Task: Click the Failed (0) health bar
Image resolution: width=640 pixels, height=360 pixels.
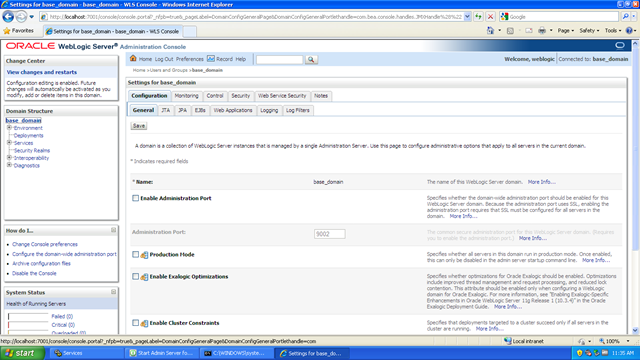Action: [x=28, y=317]
